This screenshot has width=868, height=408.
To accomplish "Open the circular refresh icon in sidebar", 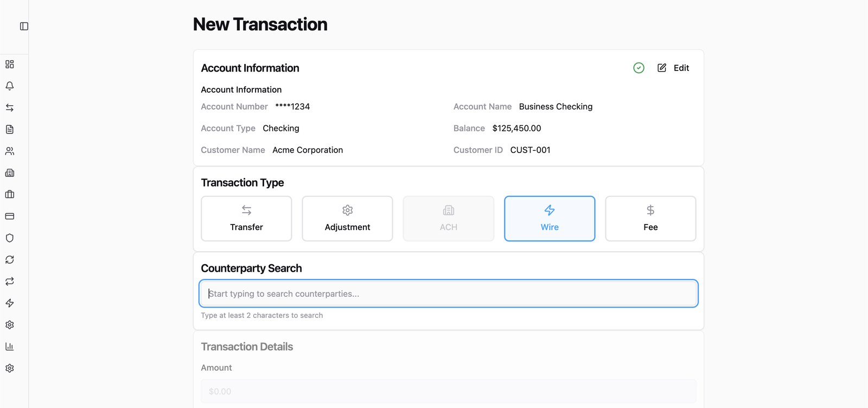I will (x=10, y=259).
